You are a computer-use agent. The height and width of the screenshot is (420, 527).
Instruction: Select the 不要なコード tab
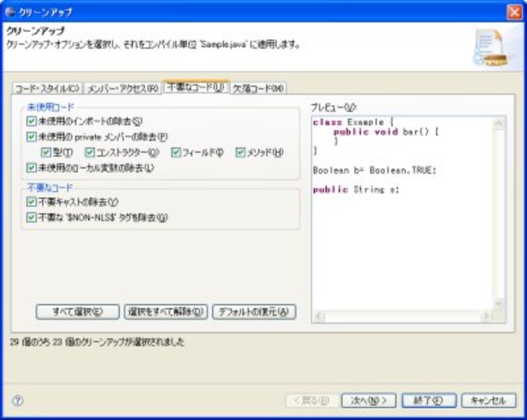pos(196,88)
